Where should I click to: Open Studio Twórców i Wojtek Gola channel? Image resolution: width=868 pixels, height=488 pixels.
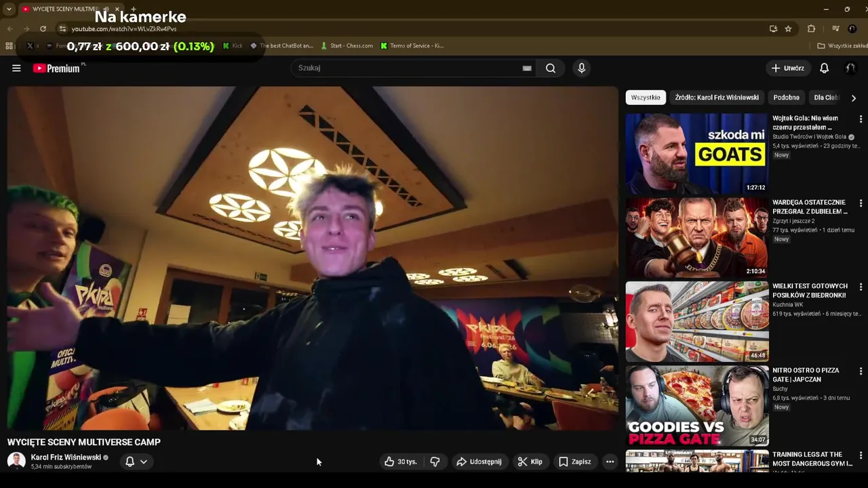tap(810, 137)
